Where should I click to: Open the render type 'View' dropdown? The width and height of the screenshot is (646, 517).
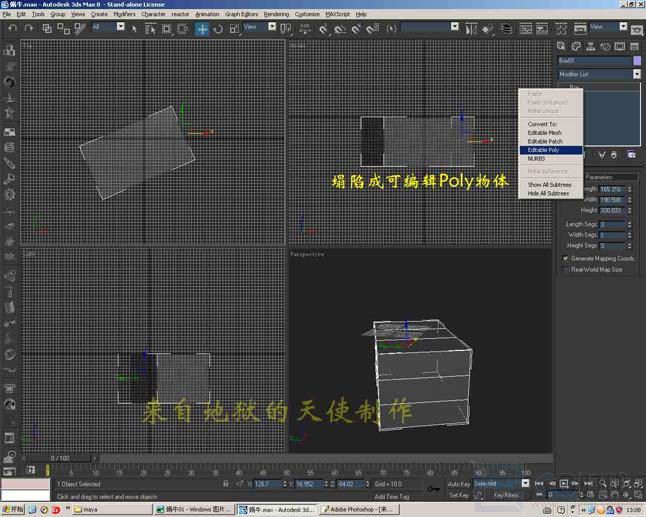click(x=623, y=27)
